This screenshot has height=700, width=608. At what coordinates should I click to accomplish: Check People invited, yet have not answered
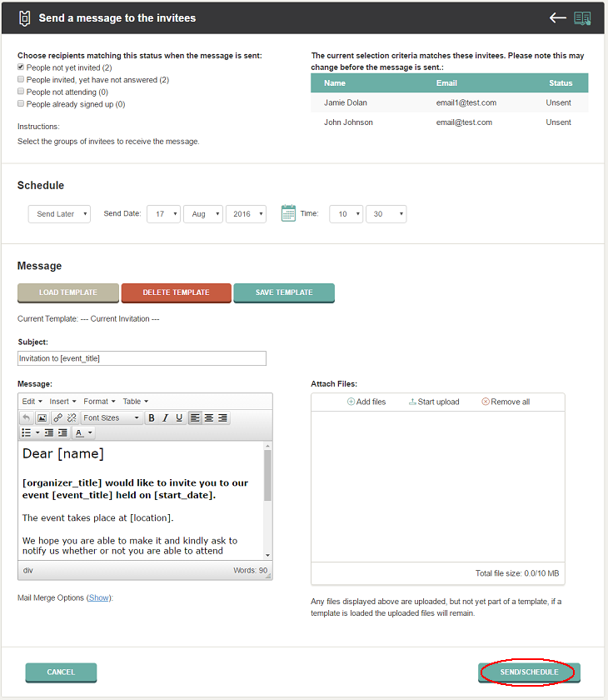tap(21, 79)
